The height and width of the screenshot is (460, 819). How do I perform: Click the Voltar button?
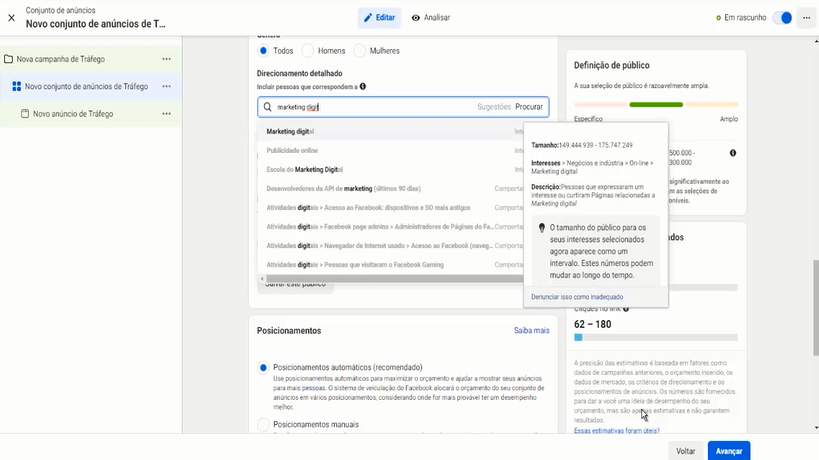tap(685, 451)
